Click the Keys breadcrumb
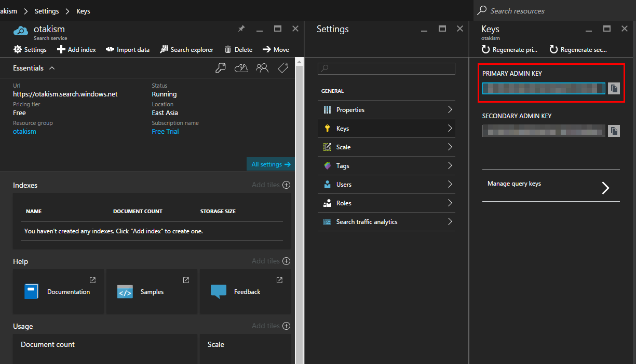 click(x=83, y=11)
